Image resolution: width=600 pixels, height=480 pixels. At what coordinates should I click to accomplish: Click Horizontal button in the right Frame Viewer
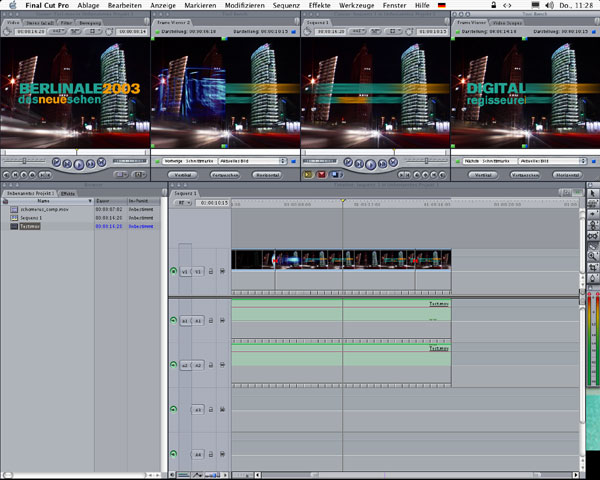567,175
